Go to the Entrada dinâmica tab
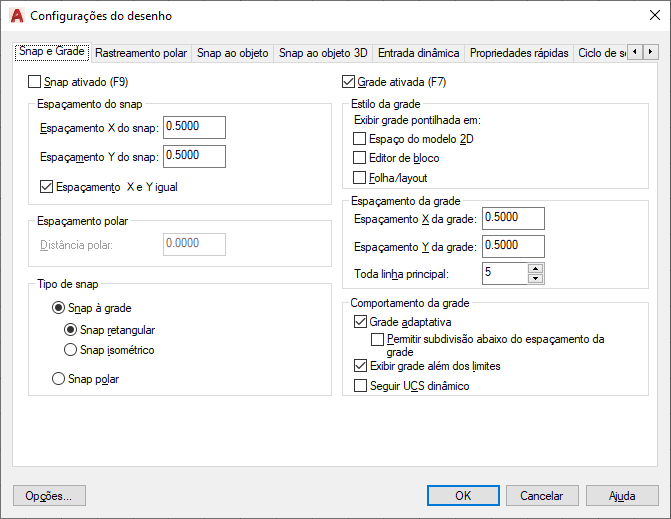Viewport: 671px width, 519px height. pos(418,53)
